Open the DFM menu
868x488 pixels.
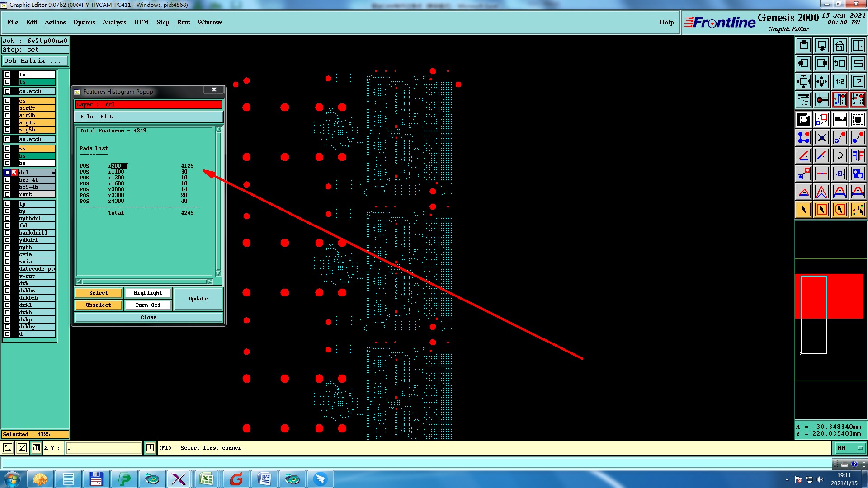click(141, 22)
